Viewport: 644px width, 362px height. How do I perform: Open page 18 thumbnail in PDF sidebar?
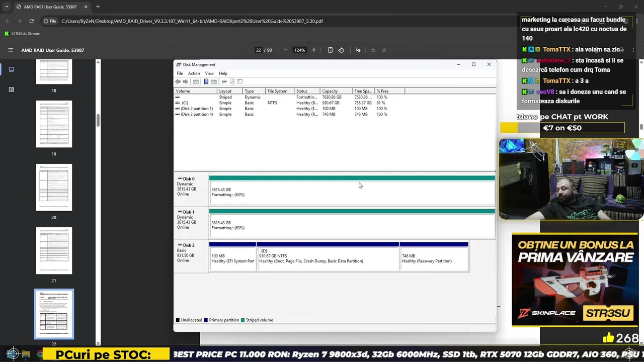tap(54, 71)
